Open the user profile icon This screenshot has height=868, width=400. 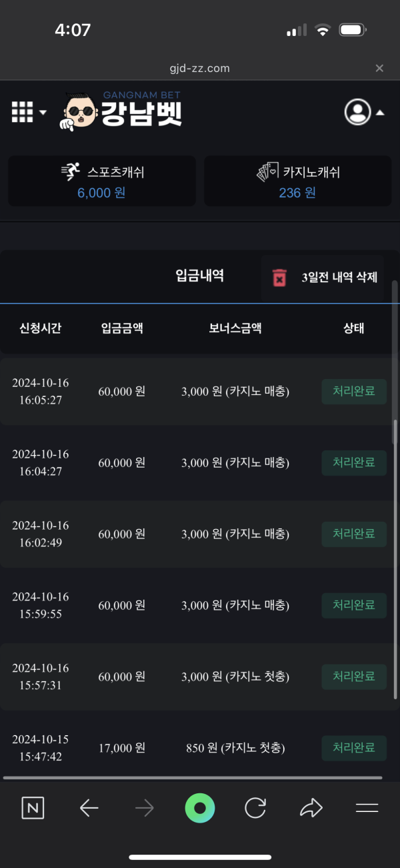tap(357, 111)
